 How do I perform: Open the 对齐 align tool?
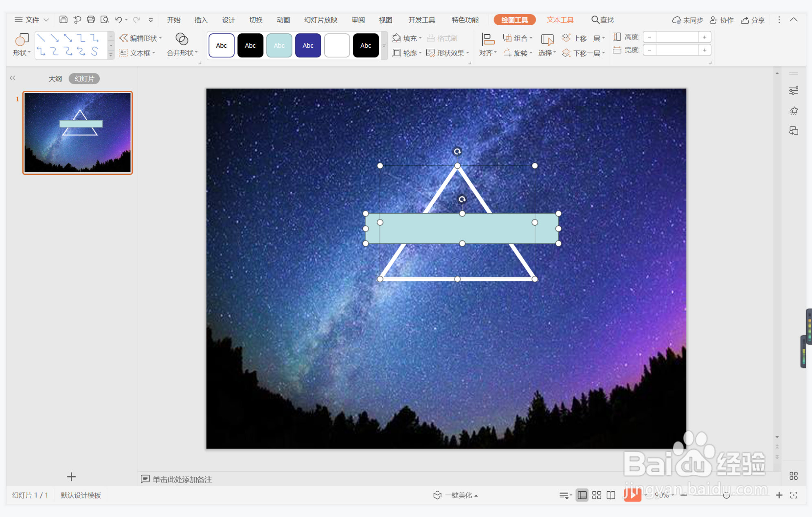[x=487, y=44]
